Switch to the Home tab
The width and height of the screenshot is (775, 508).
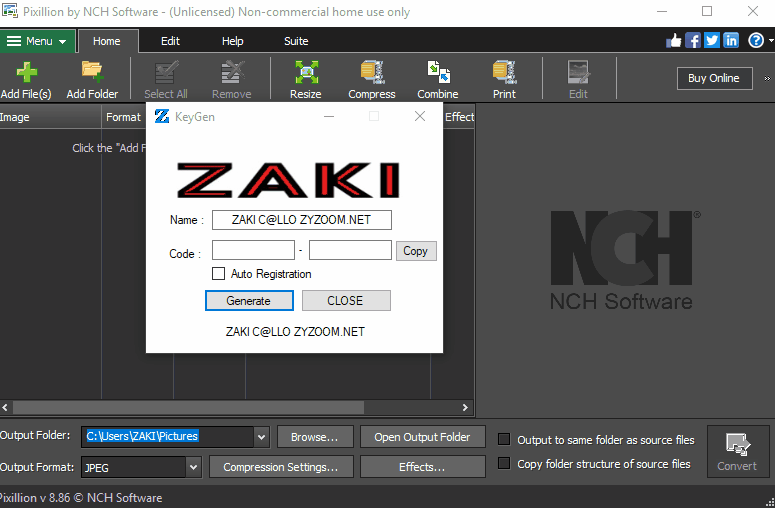click(x=107, y=41)
